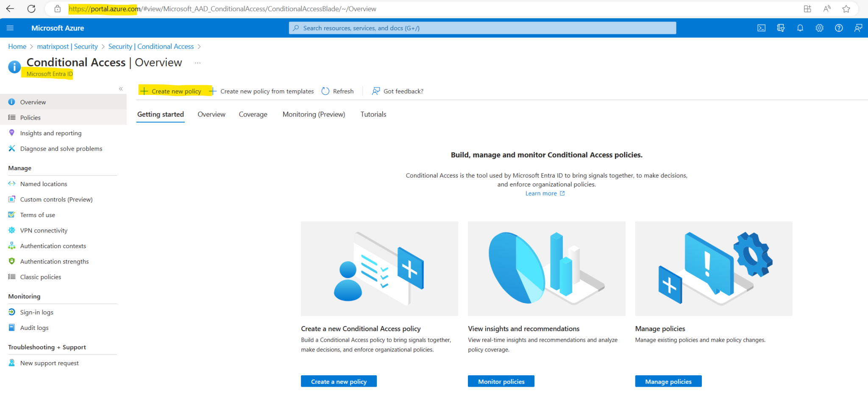868x416 pixels.
Task: Open Insights and reporting
Action: pos(50,133)
